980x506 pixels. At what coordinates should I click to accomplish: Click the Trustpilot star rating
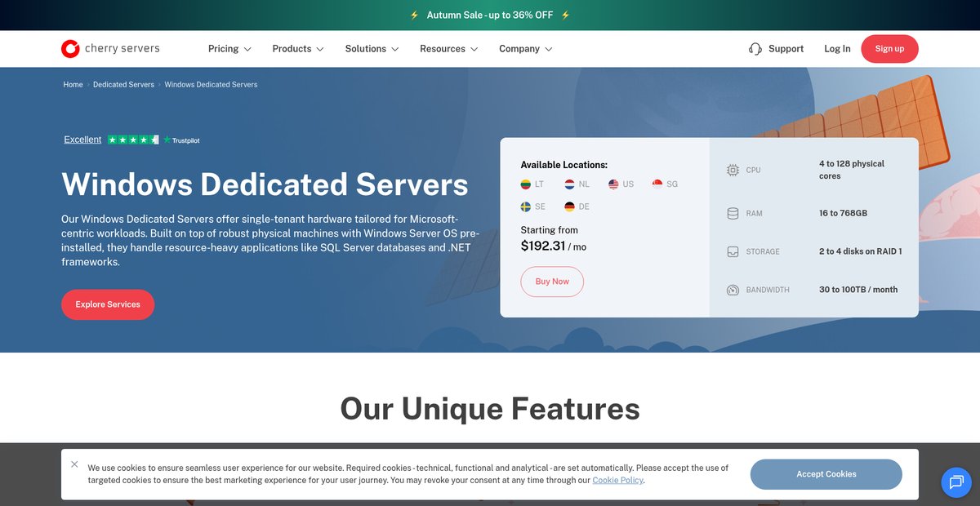click(133, 140)
